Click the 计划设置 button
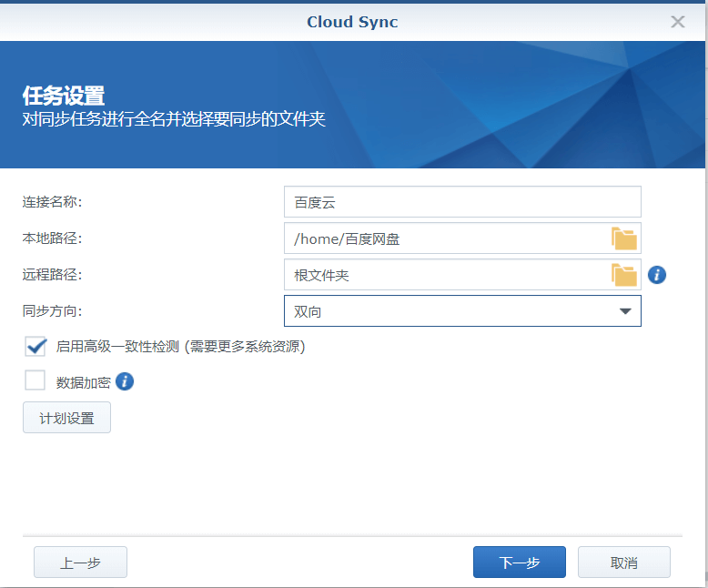708x588 pixels. click(66, 418)
